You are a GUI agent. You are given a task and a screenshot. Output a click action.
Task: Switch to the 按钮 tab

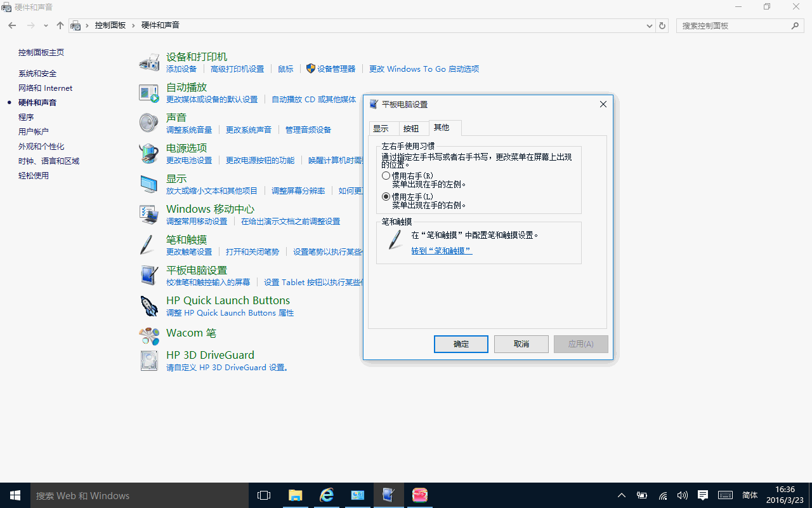[411, 128]
